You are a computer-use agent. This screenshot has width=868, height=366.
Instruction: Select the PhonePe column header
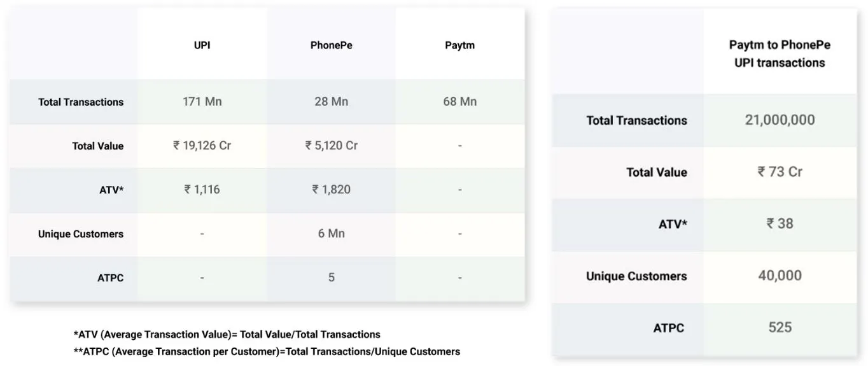331,46
